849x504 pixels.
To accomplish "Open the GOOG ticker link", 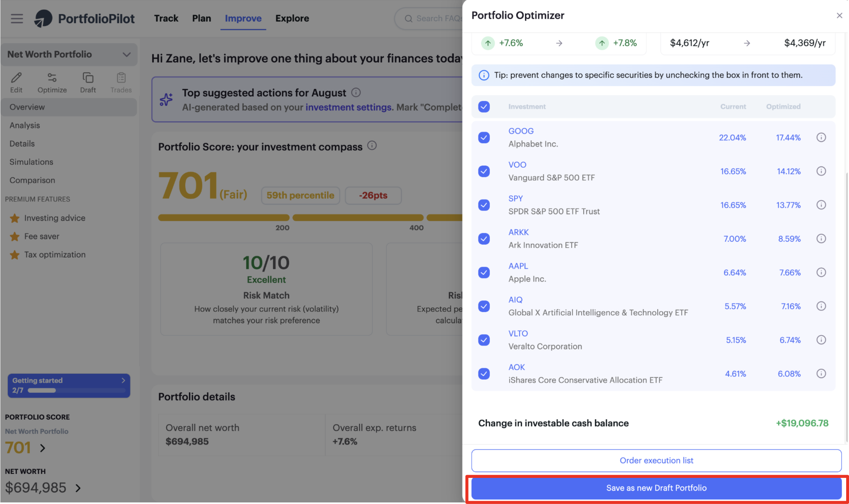I will point(520,131).
